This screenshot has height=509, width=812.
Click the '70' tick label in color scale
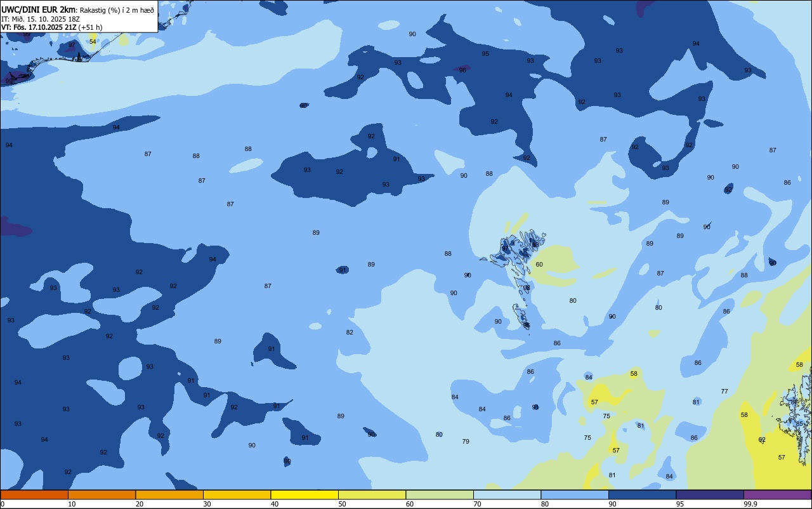click(477, 504)
